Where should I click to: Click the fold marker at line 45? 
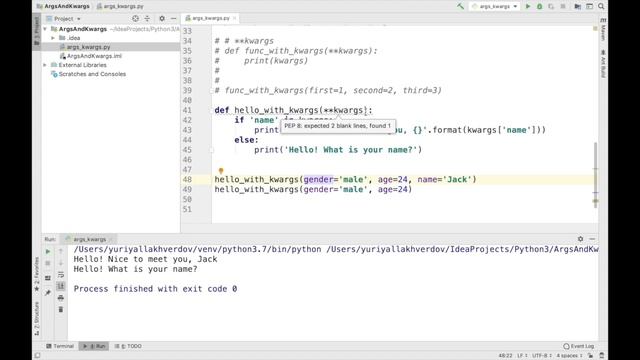(x=212, y=150)
